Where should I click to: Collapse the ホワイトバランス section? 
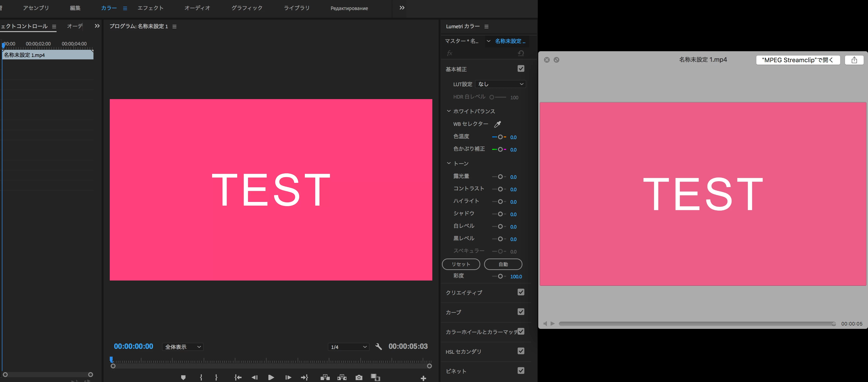(448, 111)
